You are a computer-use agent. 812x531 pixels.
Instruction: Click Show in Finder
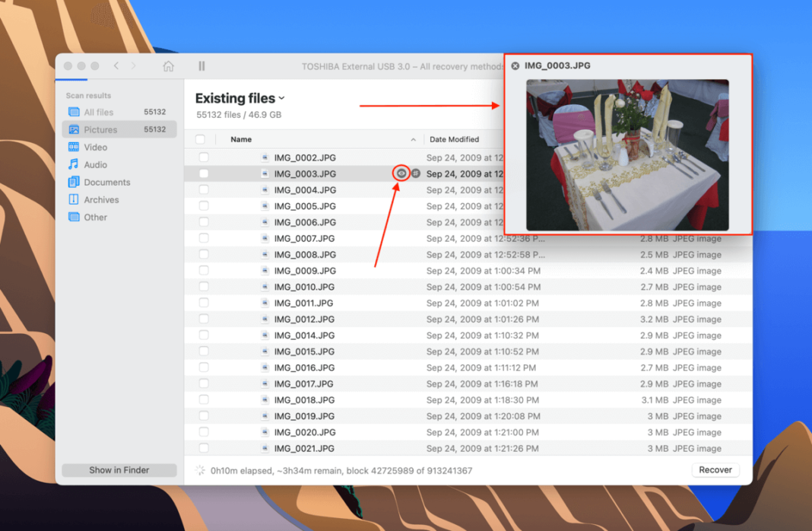119,469
